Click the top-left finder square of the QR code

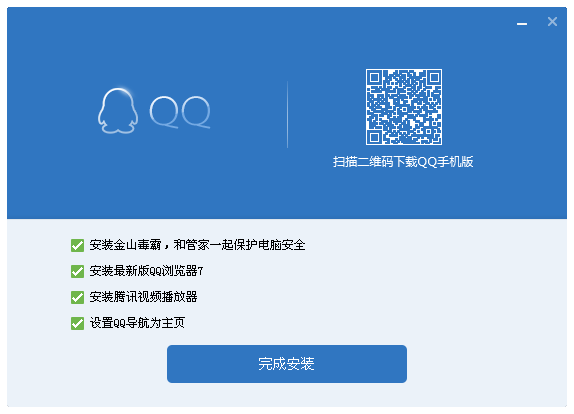(374, 77)
